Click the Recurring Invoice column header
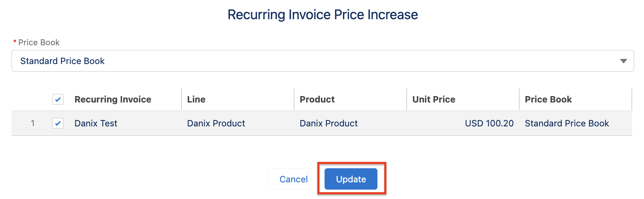The height and width of the screenshot is (199, 644). tap(113, 99)
